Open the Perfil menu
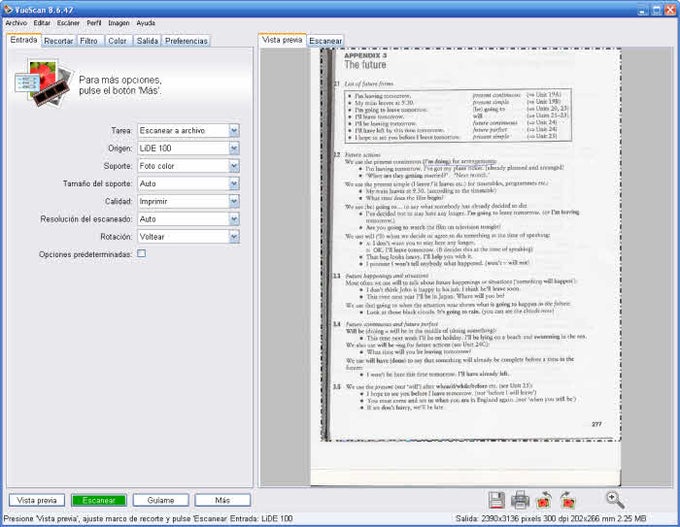680x527 pixels. (94, 23)
